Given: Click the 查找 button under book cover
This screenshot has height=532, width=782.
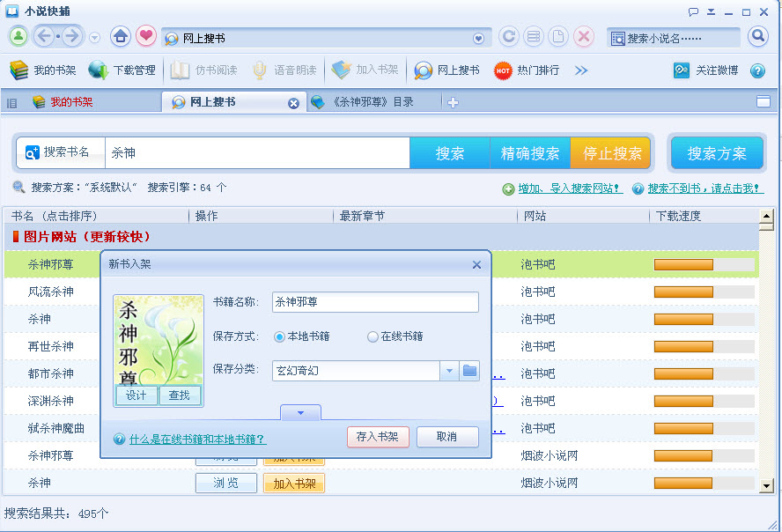Looking at the screenshot, I should point(180,395).
